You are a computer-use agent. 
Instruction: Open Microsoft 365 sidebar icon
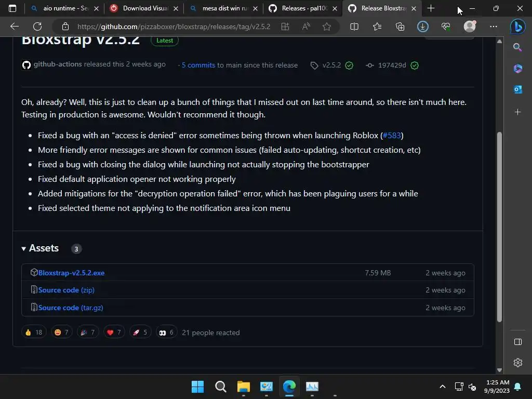point(518,69)
